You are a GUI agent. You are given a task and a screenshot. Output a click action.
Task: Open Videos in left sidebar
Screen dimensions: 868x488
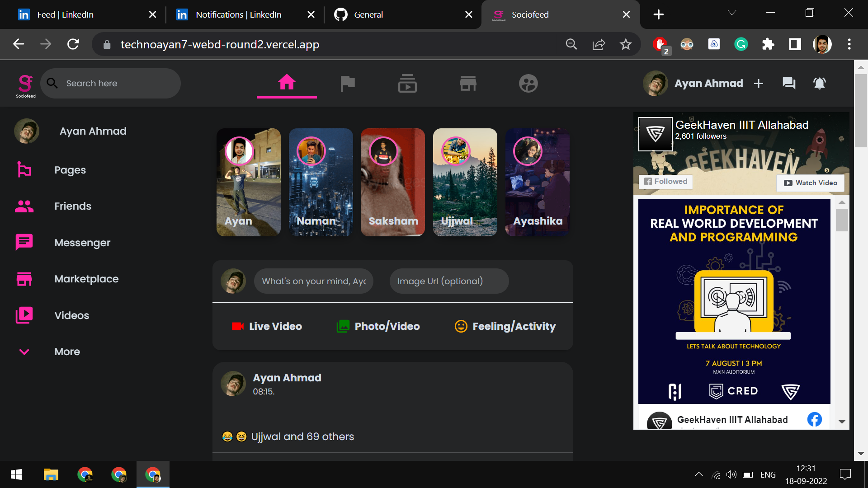[71, 315]
